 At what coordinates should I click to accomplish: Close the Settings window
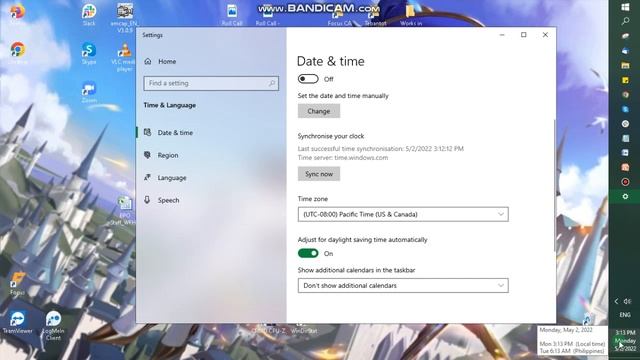tap(545, 35)
